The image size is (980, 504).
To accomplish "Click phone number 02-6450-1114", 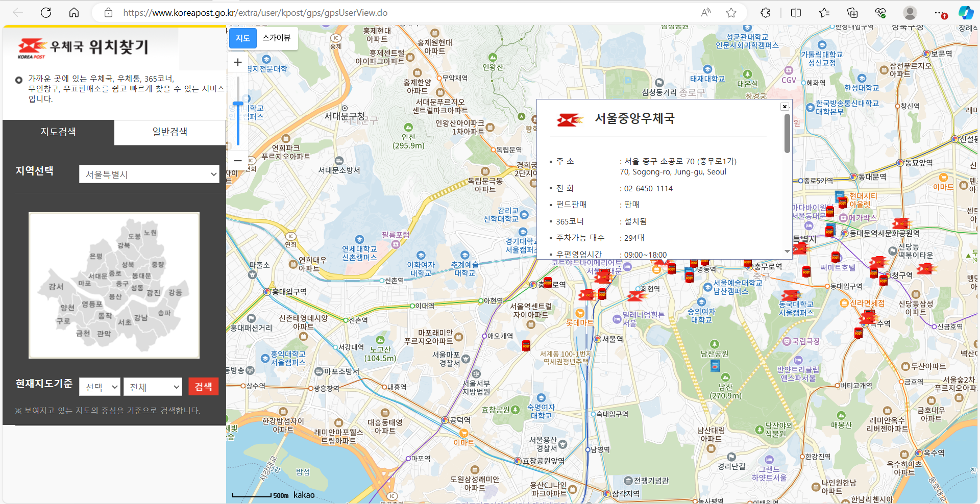I will [x=648, y=189].
